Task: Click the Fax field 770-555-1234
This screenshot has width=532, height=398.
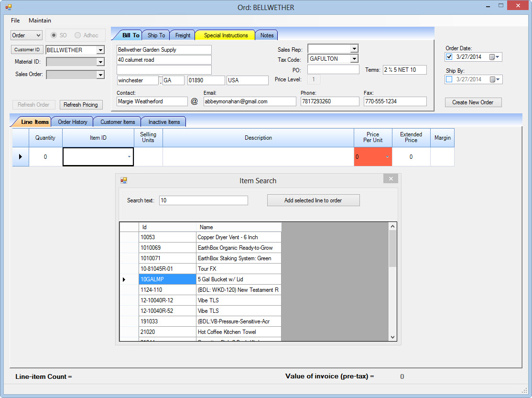Action: point(395,101)
